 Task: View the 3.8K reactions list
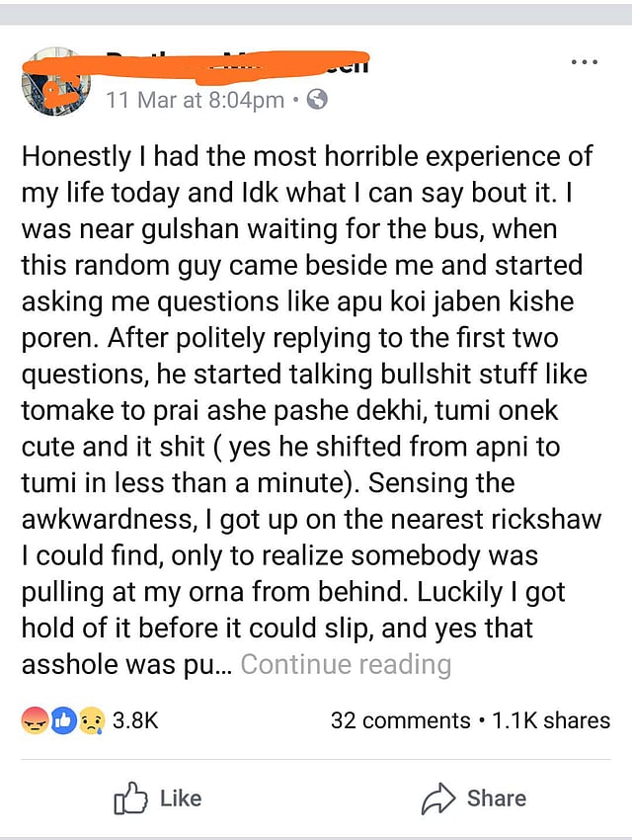pyautogui.click(x=135, y=720)
